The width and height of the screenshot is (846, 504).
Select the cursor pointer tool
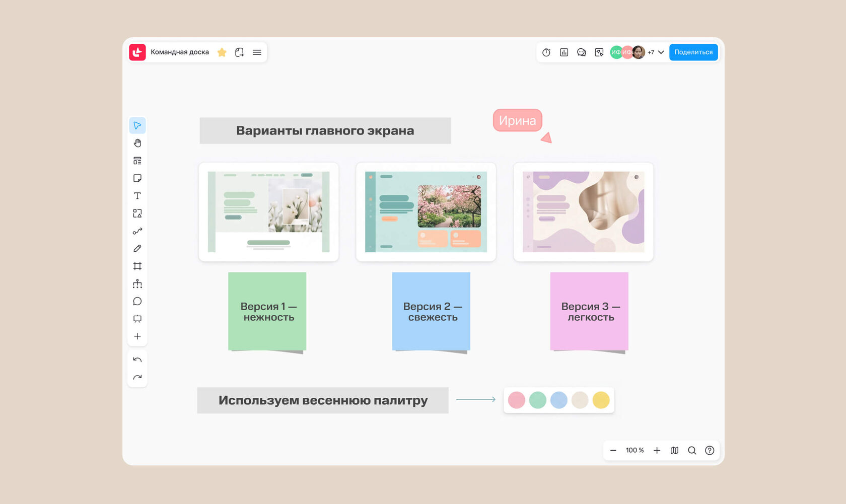pos(137,125)
